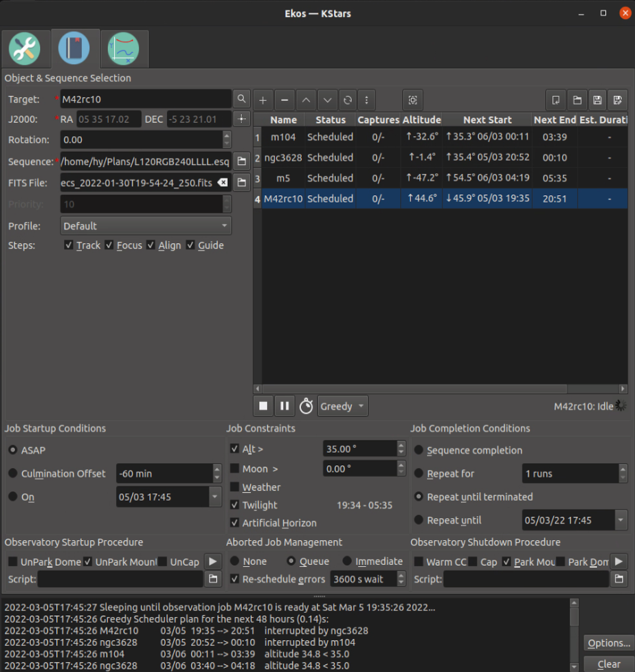Choose Repeat until terminated

point(418,496)
